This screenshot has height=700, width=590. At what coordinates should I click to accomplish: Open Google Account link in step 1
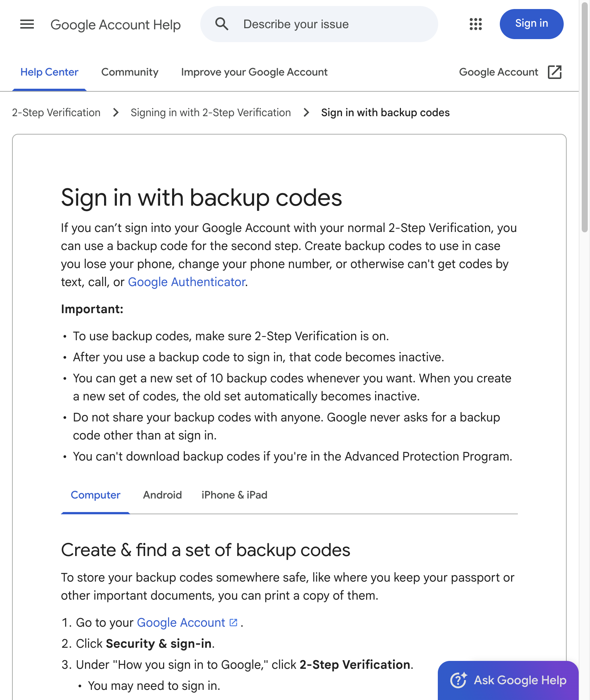point(187,623)
